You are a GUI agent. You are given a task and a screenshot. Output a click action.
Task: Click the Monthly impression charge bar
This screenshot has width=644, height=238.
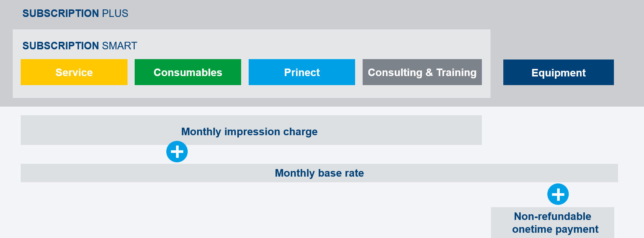click(x=251, y=130)
